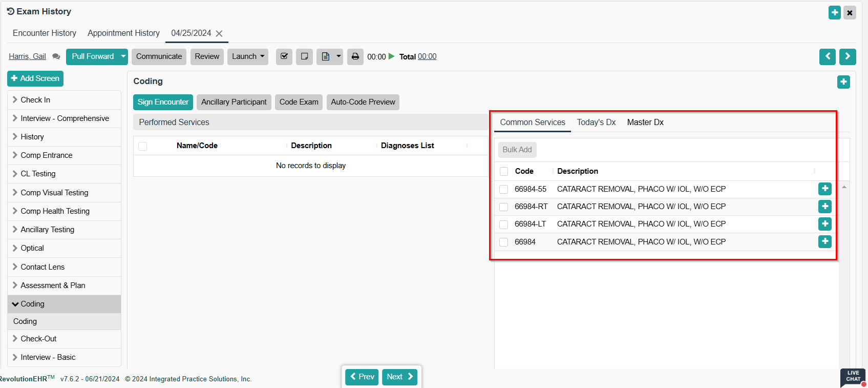Open the Live Chat widget
868x388 pixels.
(x=853, y=377)
